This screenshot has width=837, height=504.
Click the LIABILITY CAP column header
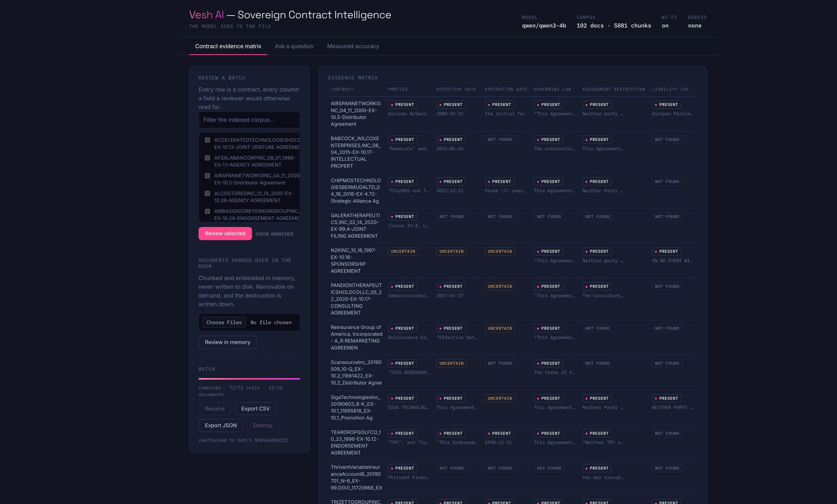click(670, 89)
